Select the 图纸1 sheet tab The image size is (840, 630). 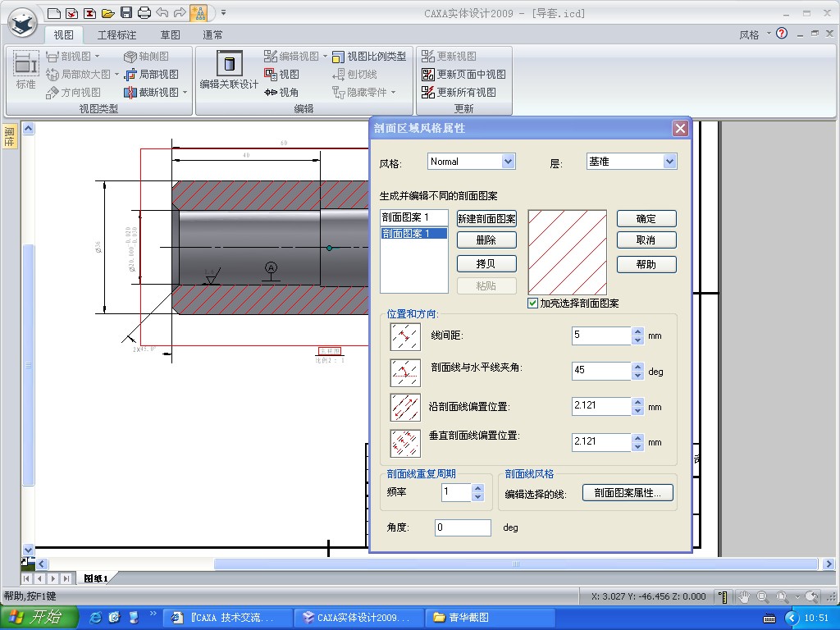pyautogui.click(x=96, y=578)
